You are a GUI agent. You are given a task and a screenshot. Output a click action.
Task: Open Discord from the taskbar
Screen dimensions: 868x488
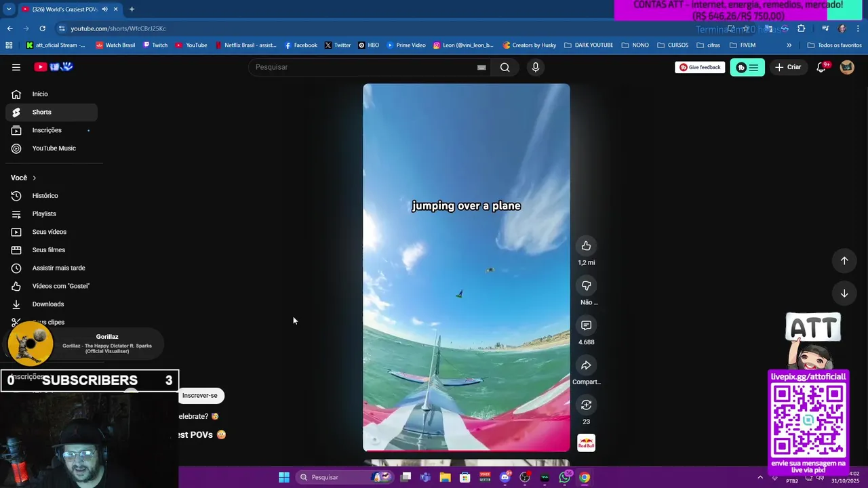[x=505, y=477]
